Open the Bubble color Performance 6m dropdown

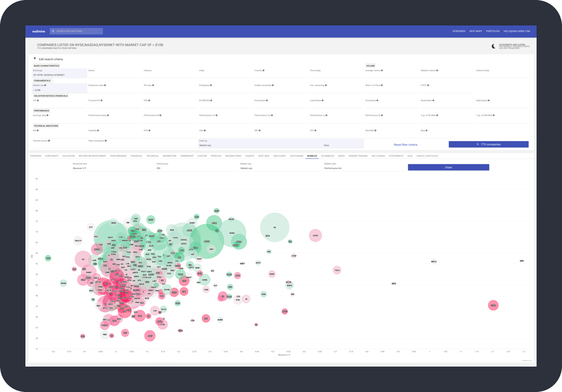pos(365,166)
